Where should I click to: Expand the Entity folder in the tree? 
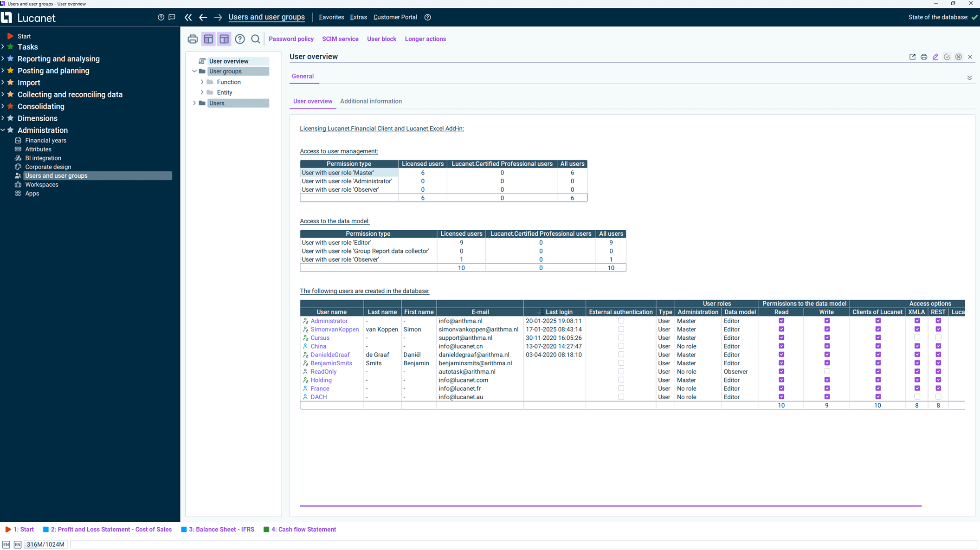pyautogui.click(x=202, y=92)
